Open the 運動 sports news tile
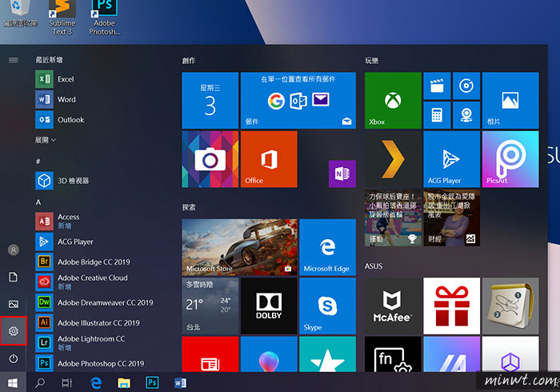The height and width of the screenshot is (392, 560). [x=393, y=218]
